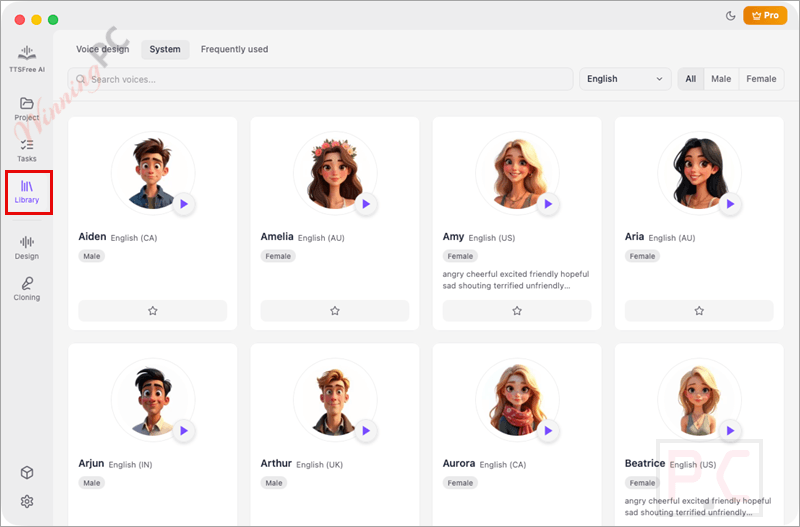This screenshot has height=527, width=800.
Task: Switch to the Voice design tab
Action: coord(103,49)
